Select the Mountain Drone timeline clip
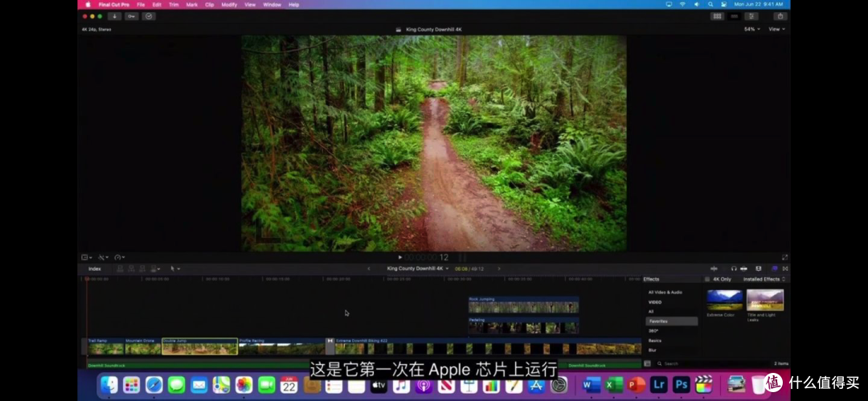The width and height of the screenshot is (868, 401). (143, 346)
